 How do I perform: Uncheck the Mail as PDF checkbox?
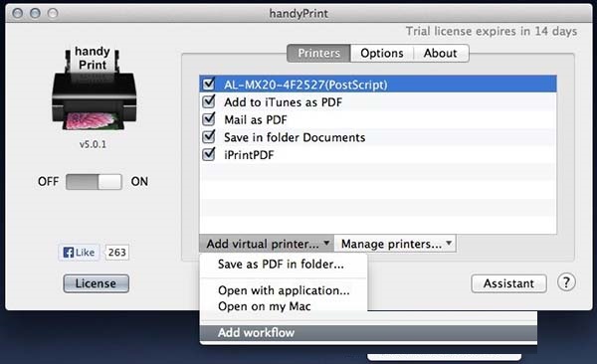tap(209, 118)
